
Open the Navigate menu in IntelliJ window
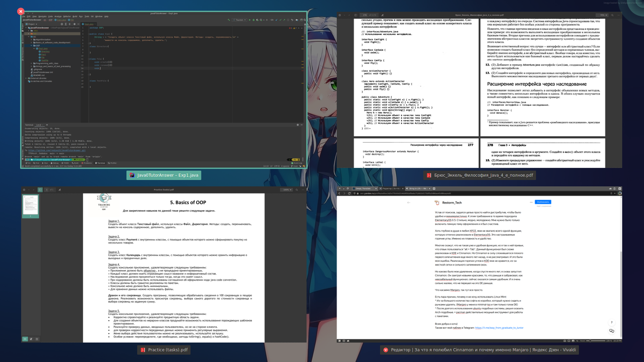tap(42, 17)
